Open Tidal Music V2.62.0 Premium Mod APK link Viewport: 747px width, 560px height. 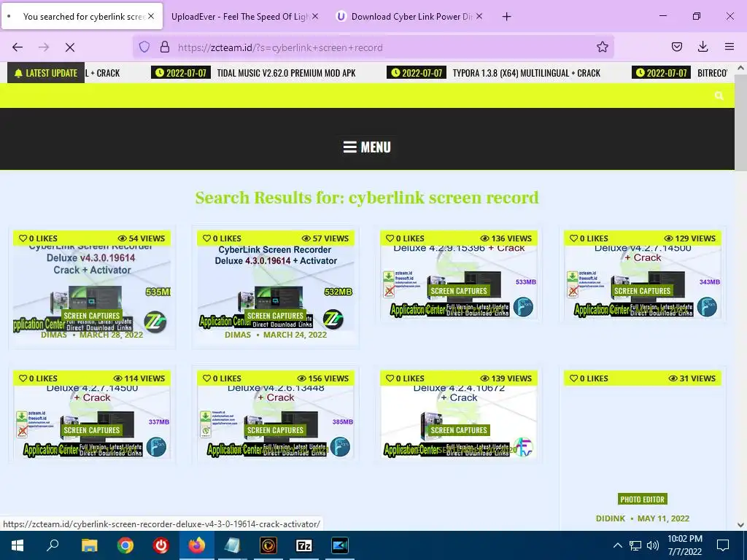pos(286,73)
